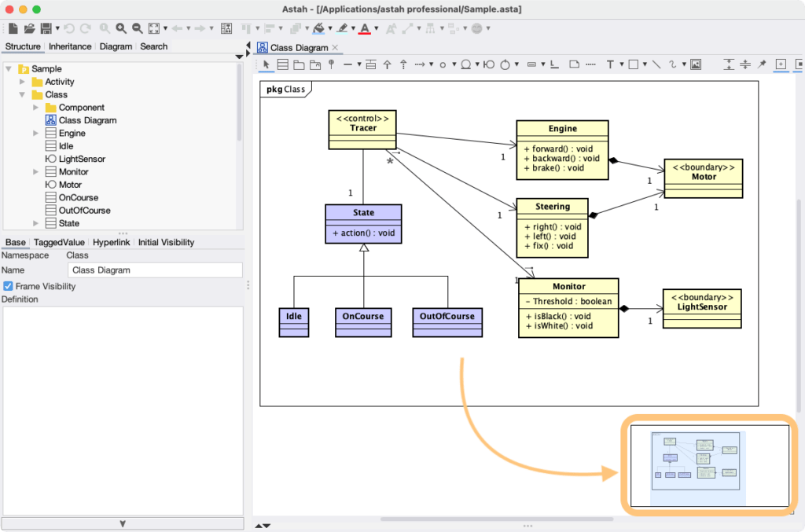Image resolution: width=805 pixels, height=532 pixels.
Task: Expand the Activity folder
Action: pyautogui.click(x=22, y=82)
